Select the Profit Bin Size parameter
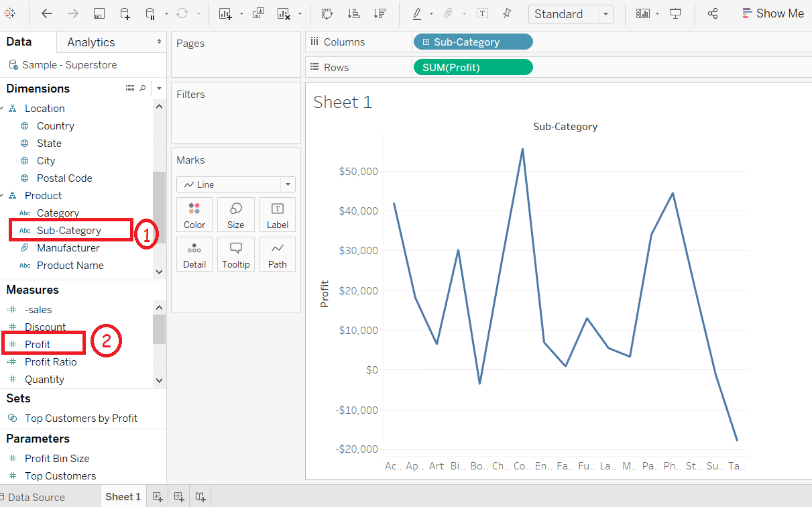The height and width of the screenshot is (507, 812). click(x=57, y=459)
